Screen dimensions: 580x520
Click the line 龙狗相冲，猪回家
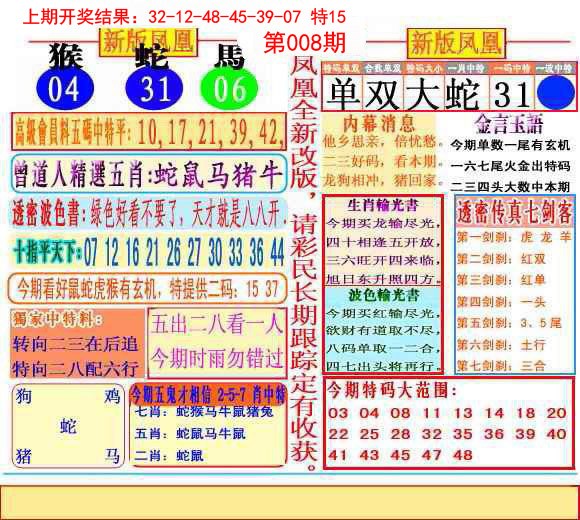coord(381,181)
